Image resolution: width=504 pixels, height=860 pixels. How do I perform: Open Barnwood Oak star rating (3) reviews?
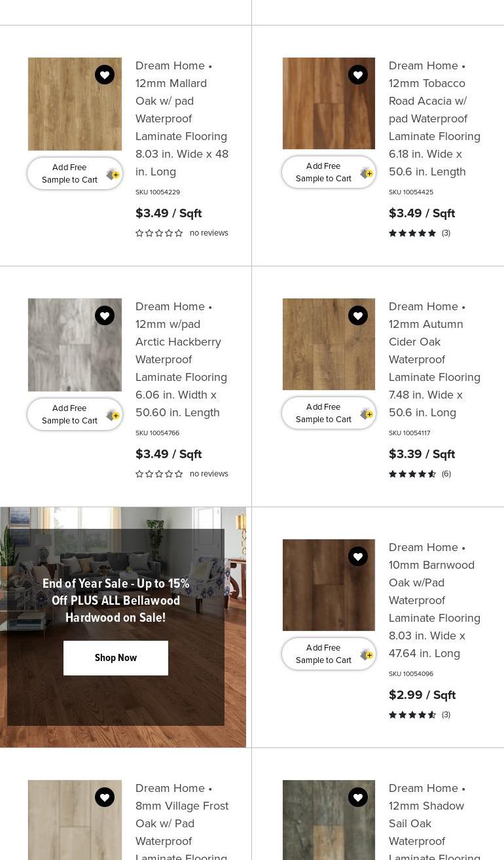click(420, 715)
